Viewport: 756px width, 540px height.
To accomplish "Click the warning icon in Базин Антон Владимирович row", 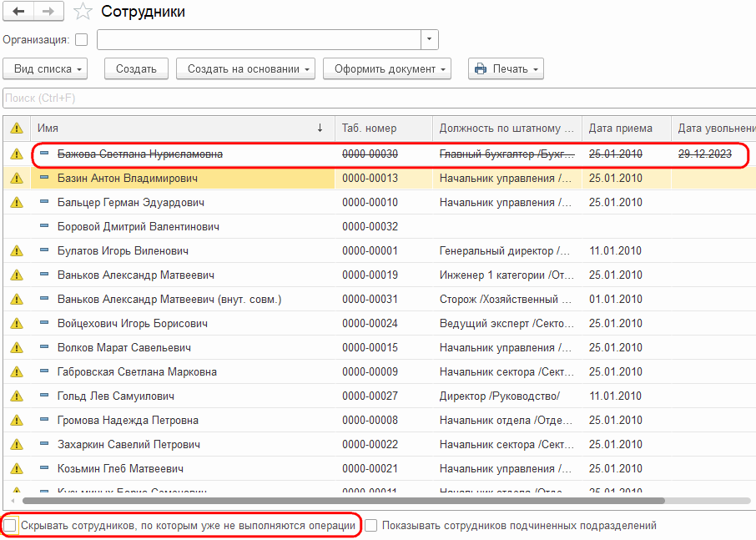I will click(x=17, y=179).
